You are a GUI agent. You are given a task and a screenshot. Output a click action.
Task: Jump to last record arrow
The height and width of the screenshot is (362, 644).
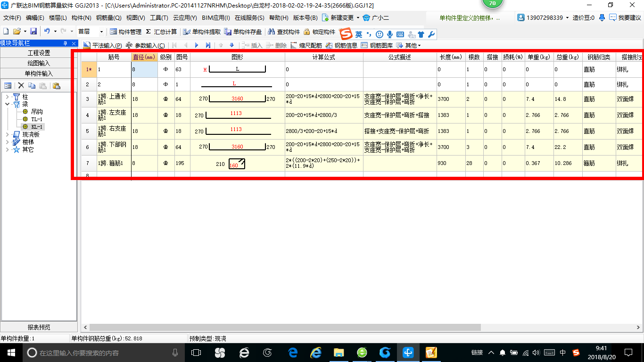coord(208,45)
